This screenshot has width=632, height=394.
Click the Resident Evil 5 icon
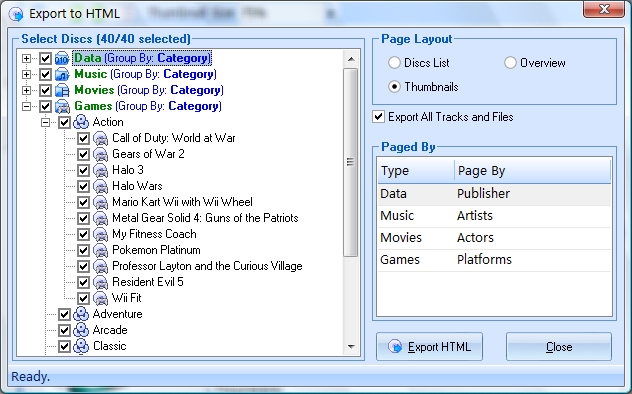coord(100,282)
